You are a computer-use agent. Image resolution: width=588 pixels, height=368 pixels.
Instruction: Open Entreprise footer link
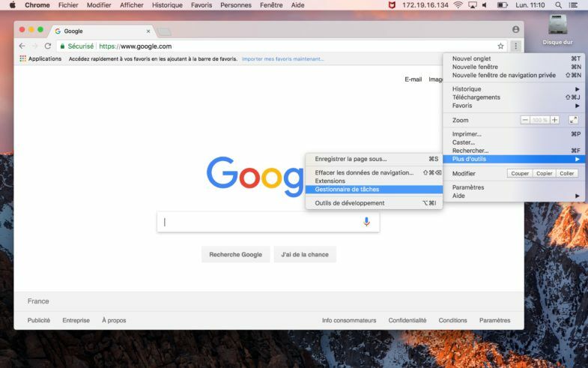tap(76, 320)
